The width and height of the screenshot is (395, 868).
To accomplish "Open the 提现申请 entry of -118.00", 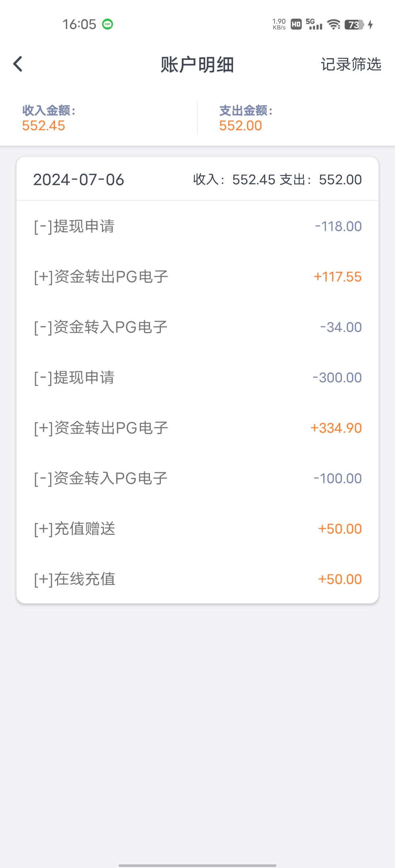I will click(x=197, y=226).
